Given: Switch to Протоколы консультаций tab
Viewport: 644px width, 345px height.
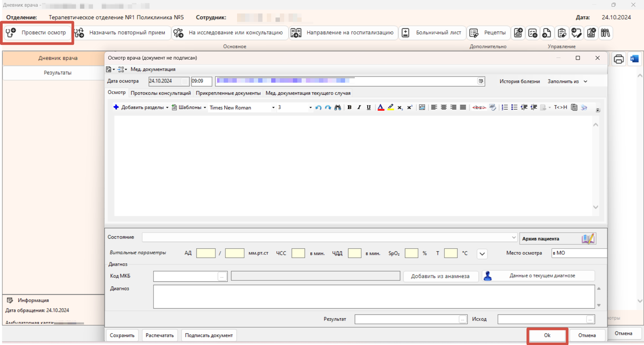Looking at the screenshot, I should click(161, 93).
